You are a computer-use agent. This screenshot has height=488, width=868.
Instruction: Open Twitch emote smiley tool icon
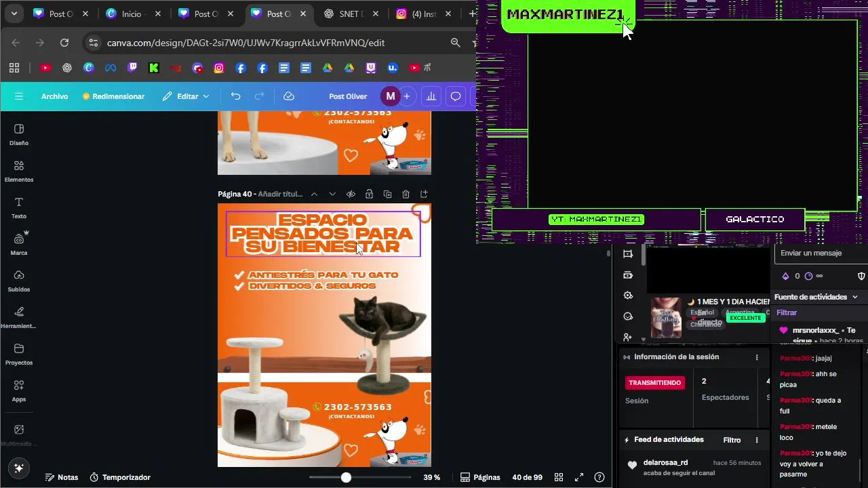coord(628,317)
